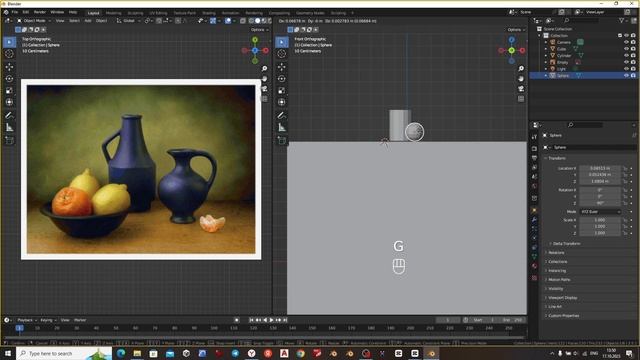Activate the 3D Cursor tool in left viewport

9,54
